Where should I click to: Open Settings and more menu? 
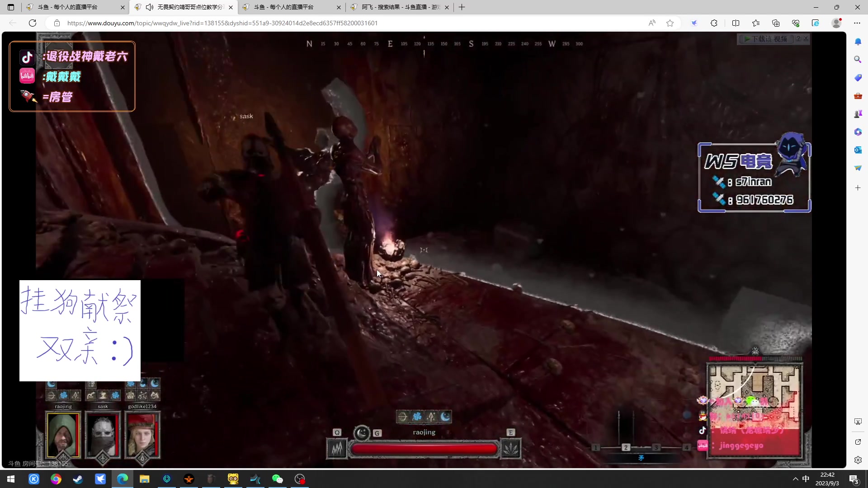(857, 23)
